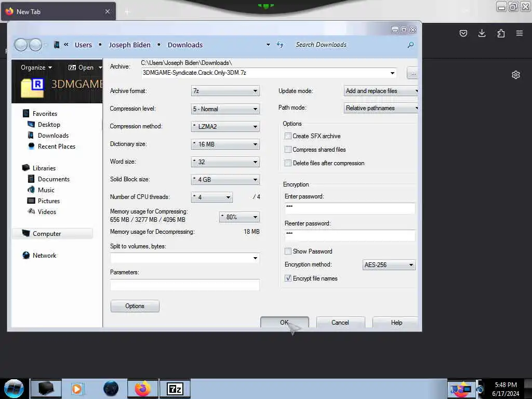This screenshot has height=399, width=532.
Task: Open the memory usage 80% dropdown
Action: (239, 217)
